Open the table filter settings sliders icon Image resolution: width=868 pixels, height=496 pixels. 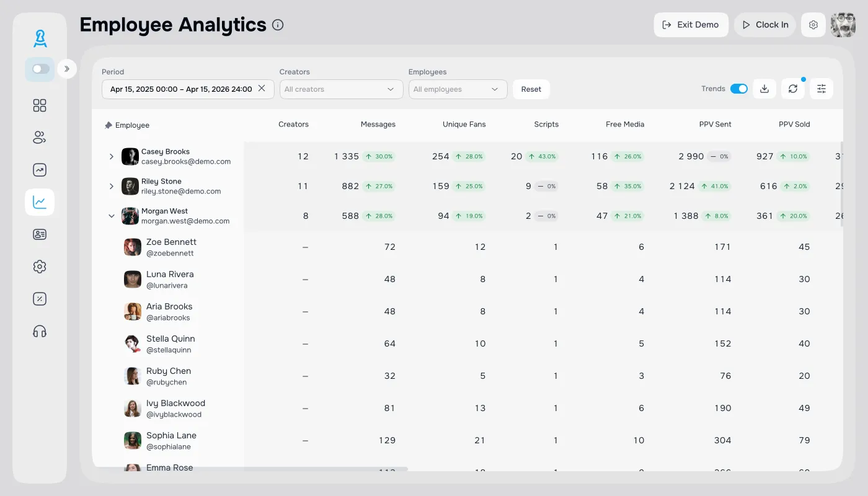821,89
